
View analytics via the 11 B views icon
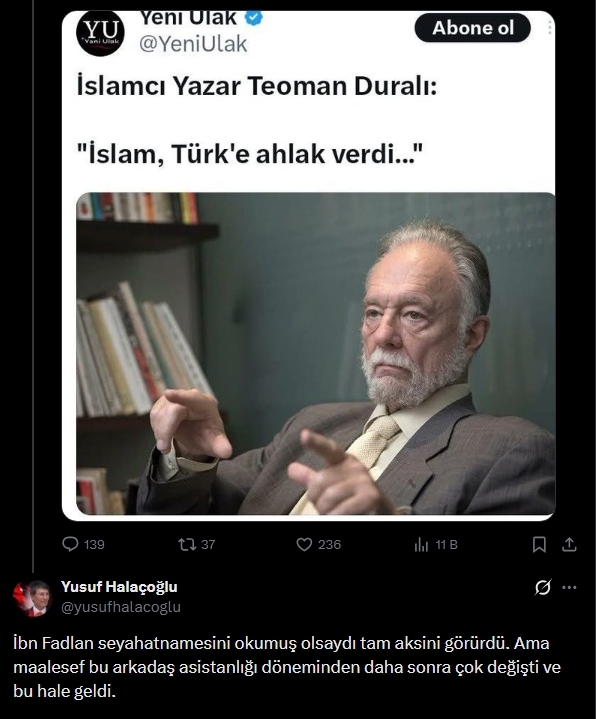[x=421, y=545]
